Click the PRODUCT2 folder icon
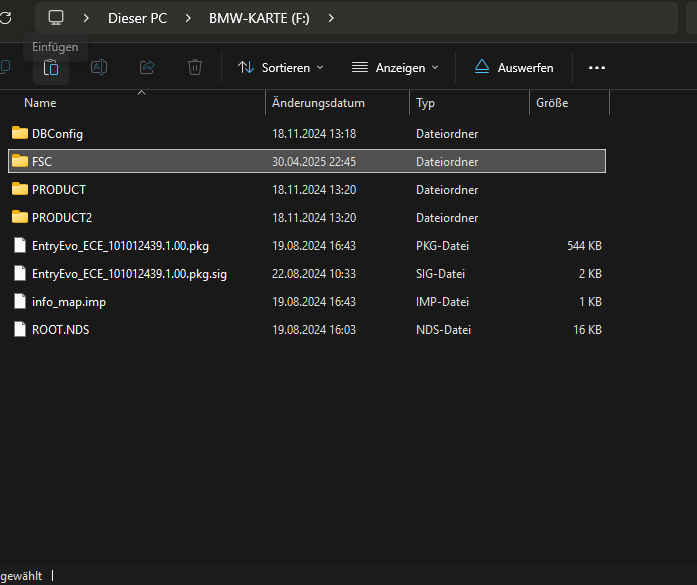 pyautogui.click(x=20, y=217)
